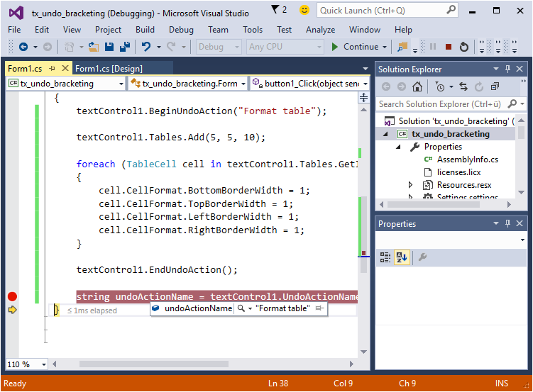
Task: Click the Home icon in Solution Explorer
Action: coord(417,86)
